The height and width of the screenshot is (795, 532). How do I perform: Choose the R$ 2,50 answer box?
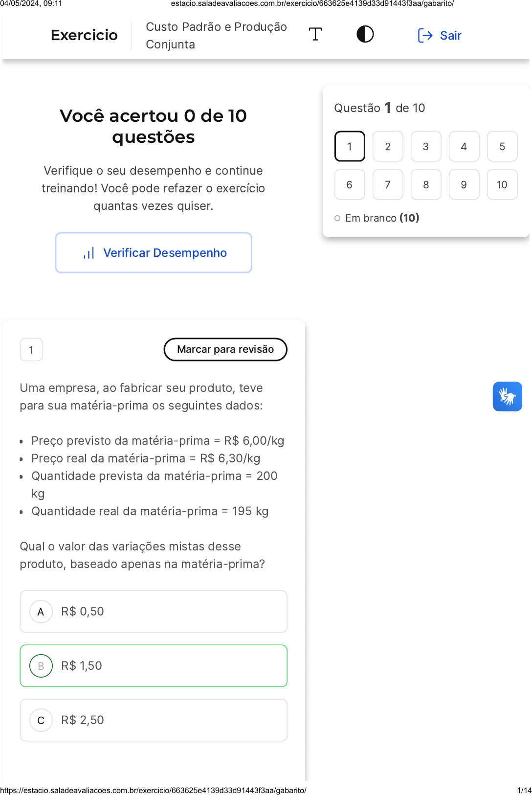(x=154, y=720)
